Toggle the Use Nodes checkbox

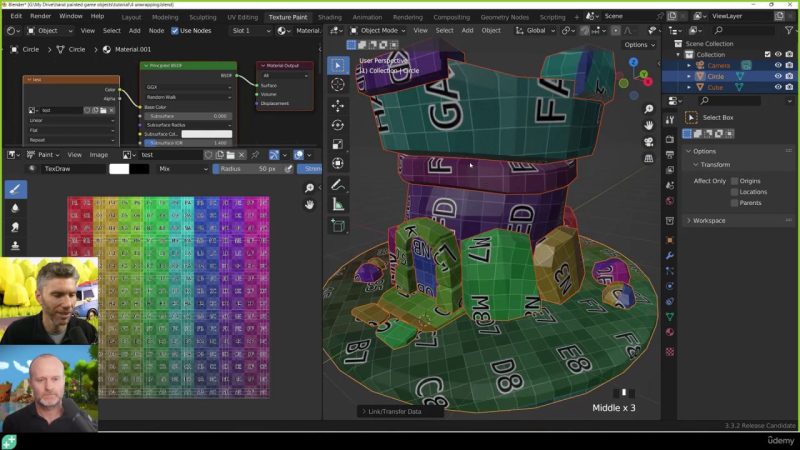point(174,31)
